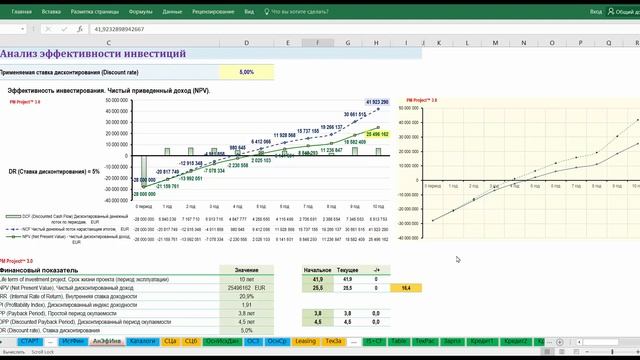Select the PI value 1,91 cell

(x=247, y=305)
